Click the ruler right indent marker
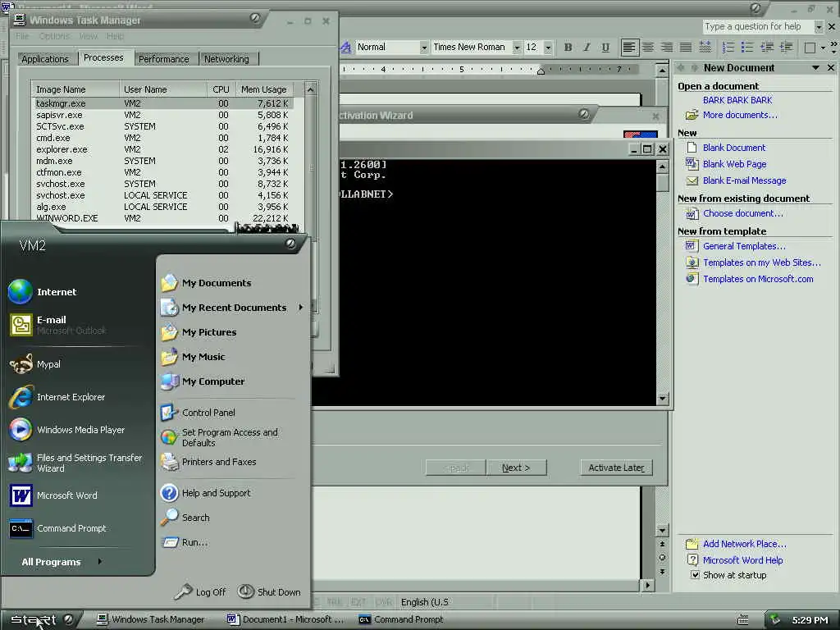Image resolution: width=840 pixels, height=630 pixels. [541, 71]
